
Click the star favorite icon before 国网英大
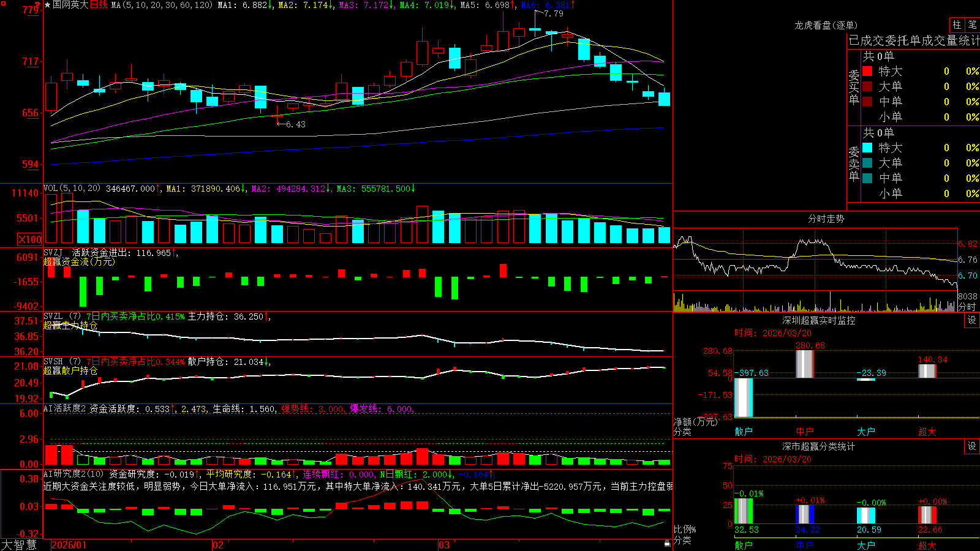point(47,5)
